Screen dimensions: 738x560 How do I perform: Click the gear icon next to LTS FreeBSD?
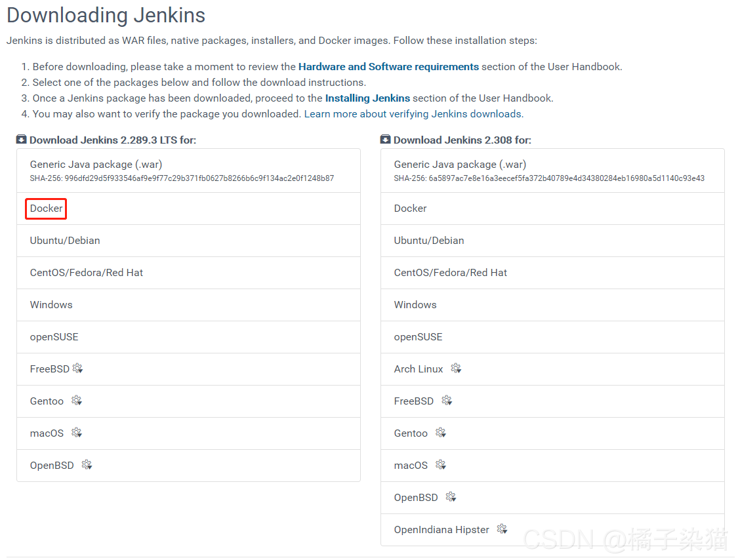(78, 369)
